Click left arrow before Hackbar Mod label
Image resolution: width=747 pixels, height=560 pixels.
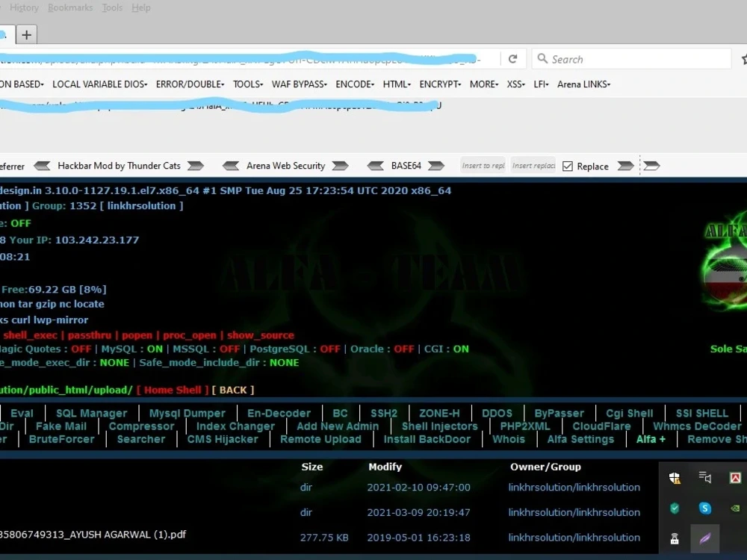[42, 166]
